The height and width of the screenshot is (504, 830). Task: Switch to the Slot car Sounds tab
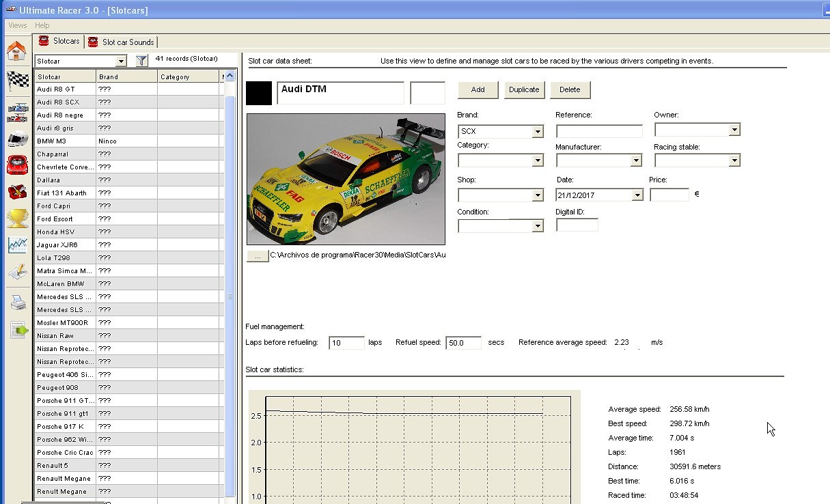[122, 42]
